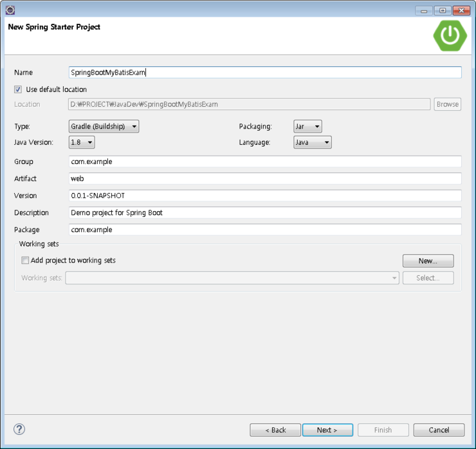Click the < Back button
476x449 pixels.
(275, 430)
